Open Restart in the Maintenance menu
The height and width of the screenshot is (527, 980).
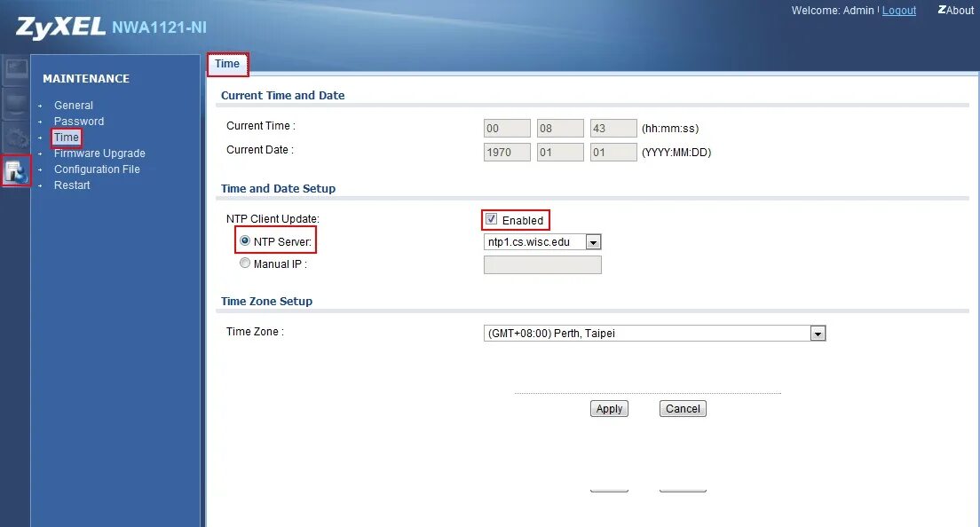[72, 185]
